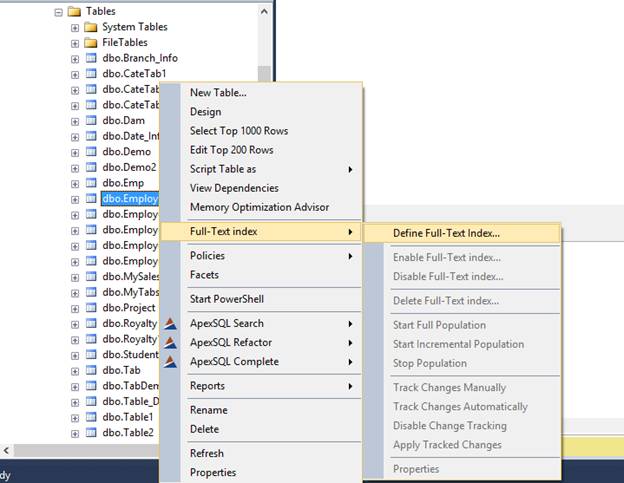Click the dbo.Table2 table icon

click(x=91, y=432)
